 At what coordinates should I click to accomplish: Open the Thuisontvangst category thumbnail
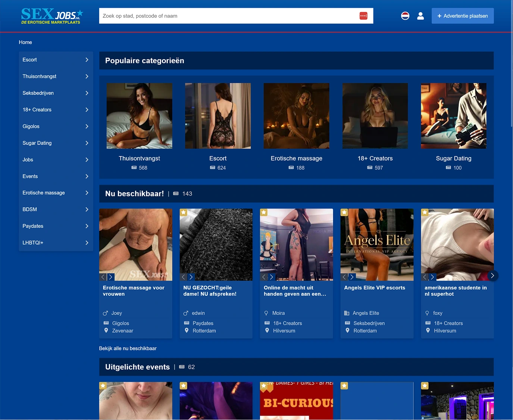click(x=139, y=116)
